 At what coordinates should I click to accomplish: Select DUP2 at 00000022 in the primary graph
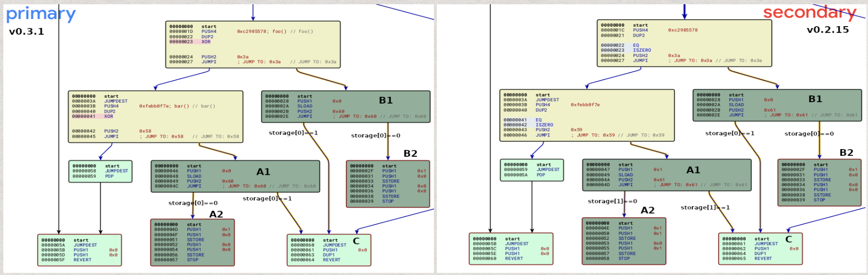[x=191, y=37]
